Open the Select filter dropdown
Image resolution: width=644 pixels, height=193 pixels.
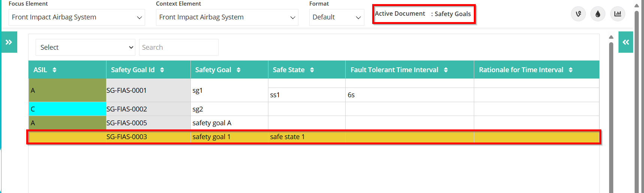click(x=85, y=48)
